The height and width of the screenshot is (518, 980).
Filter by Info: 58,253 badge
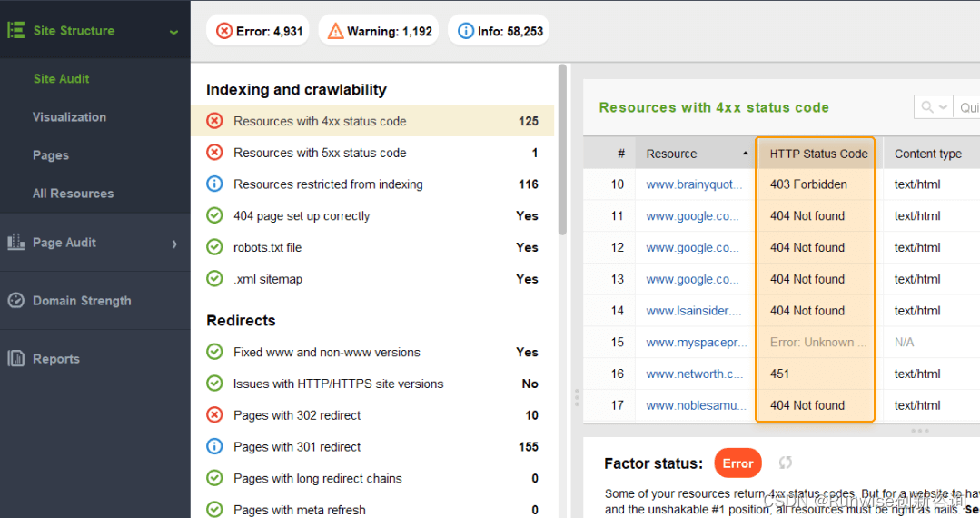click(x=499, y=31)
